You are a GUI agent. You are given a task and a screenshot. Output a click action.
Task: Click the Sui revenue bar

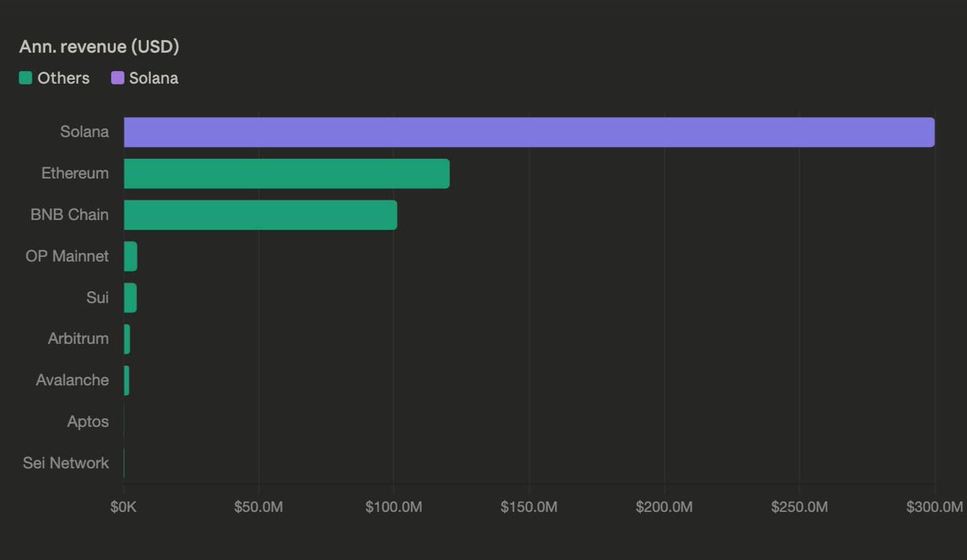[131, 298]
